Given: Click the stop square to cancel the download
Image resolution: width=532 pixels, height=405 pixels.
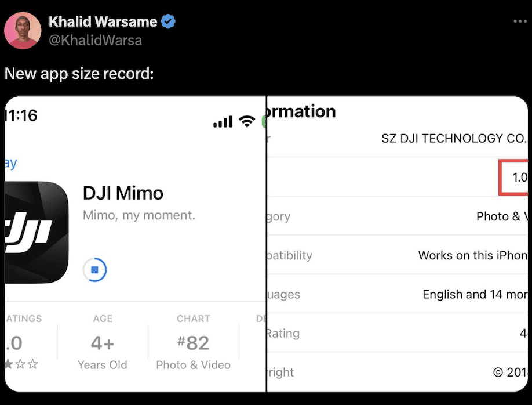Looking at the screenshot, I should [94, 270].
